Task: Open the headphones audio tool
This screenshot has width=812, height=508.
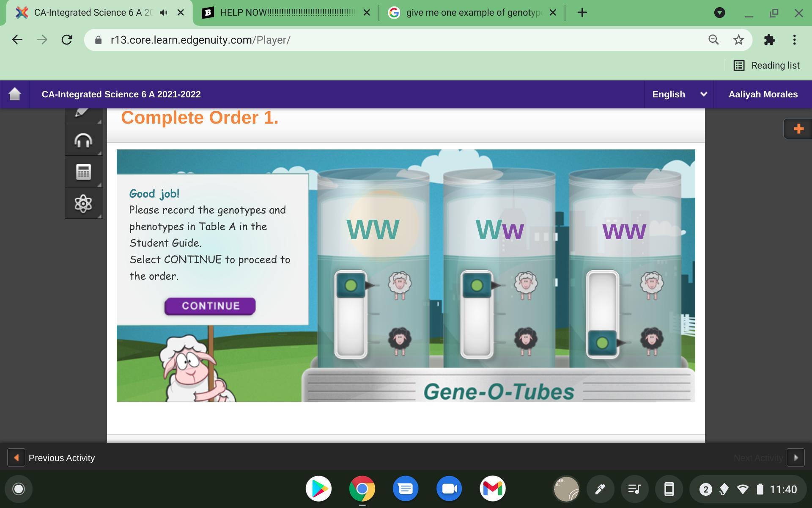Action: pos(83,141)
